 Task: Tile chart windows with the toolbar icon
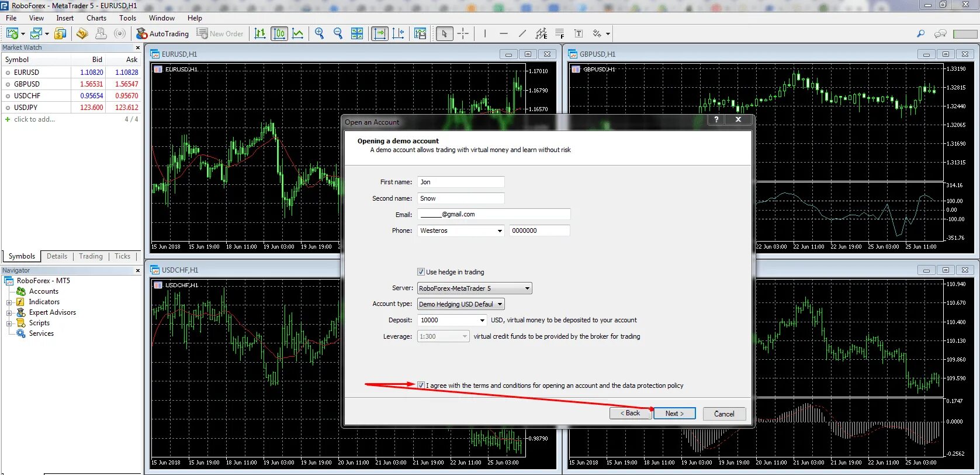tap(357, 34)
